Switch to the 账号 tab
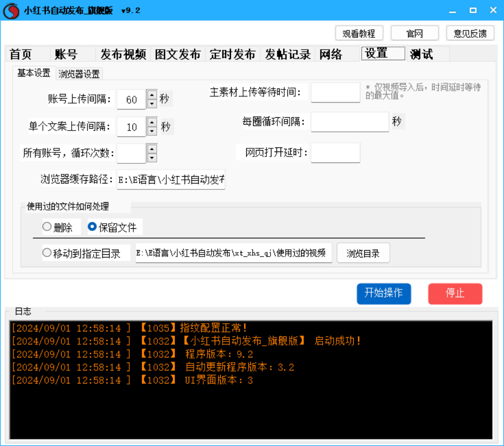This screenshot has width=504, height=446. [x=73, y=54]
